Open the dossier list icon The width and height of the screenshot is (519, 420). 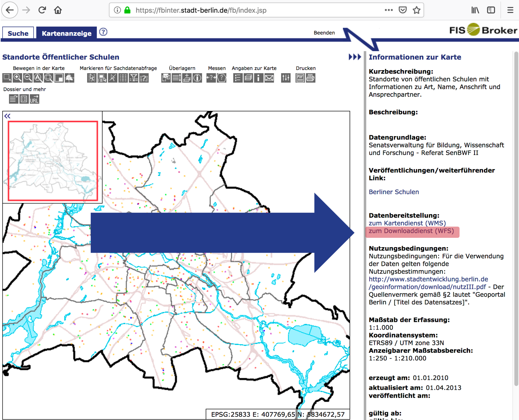[24, 99]
